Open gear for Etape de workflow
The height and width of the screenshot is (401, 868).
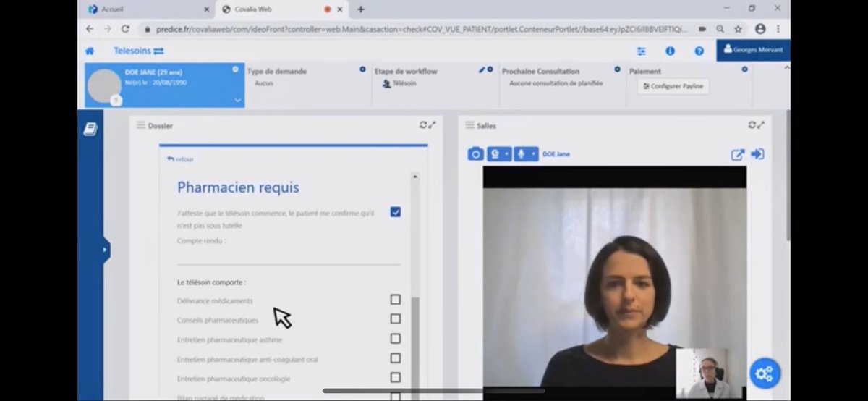click(x=490, y=69)
